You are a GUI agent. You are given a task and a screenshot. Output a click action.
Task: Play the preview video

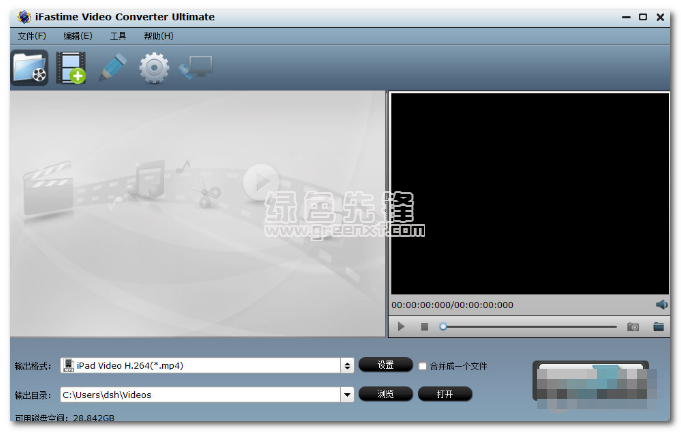point(401,326)
